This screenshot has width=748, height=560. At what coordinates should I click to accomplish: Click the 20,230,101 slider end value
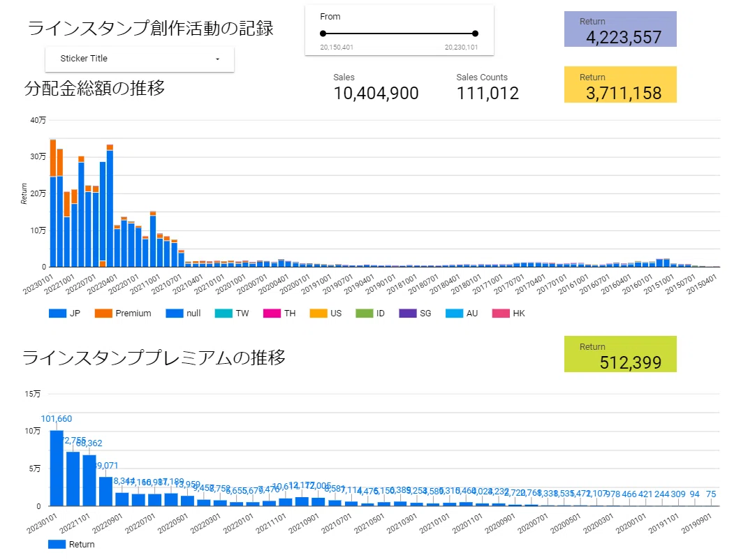point(461,47)
